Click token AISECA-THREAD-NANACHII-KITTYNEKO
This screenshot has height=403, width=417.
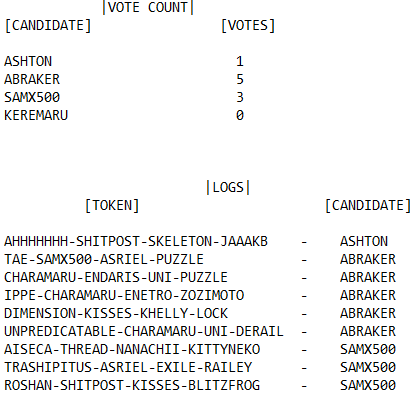(x=132, y=349)
